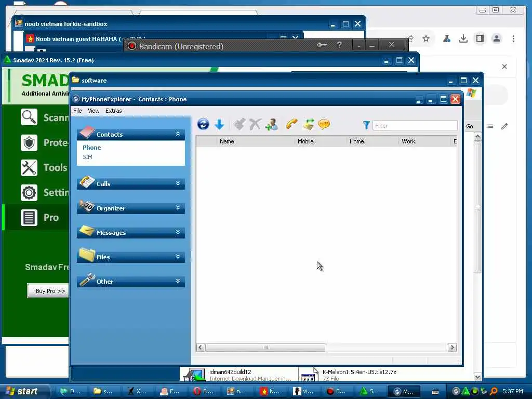
Task: Open the Extras menu in MyPhoneExplorer
Action: pos(113,111)
